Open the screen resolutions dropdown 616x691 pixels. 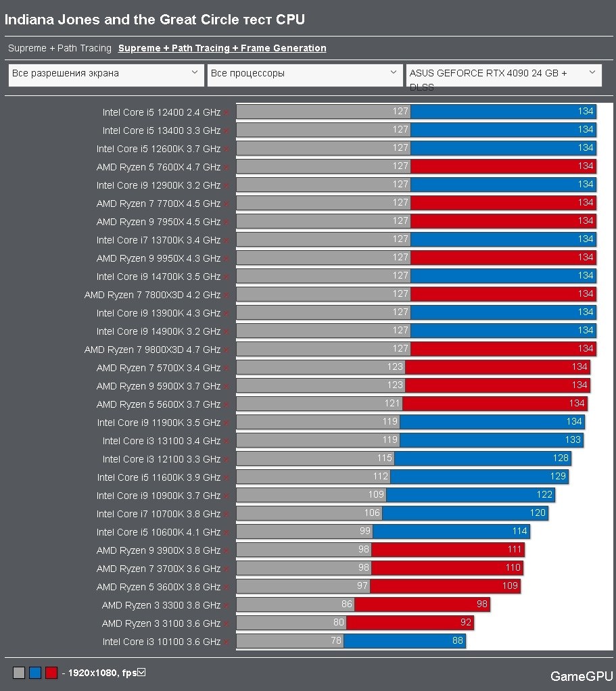pyautogui.click(x=106, y=74)
